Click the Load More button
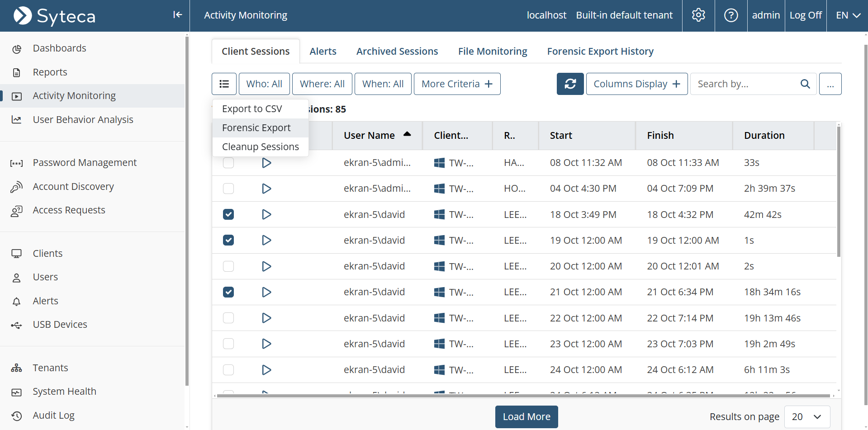 [526, 416]
